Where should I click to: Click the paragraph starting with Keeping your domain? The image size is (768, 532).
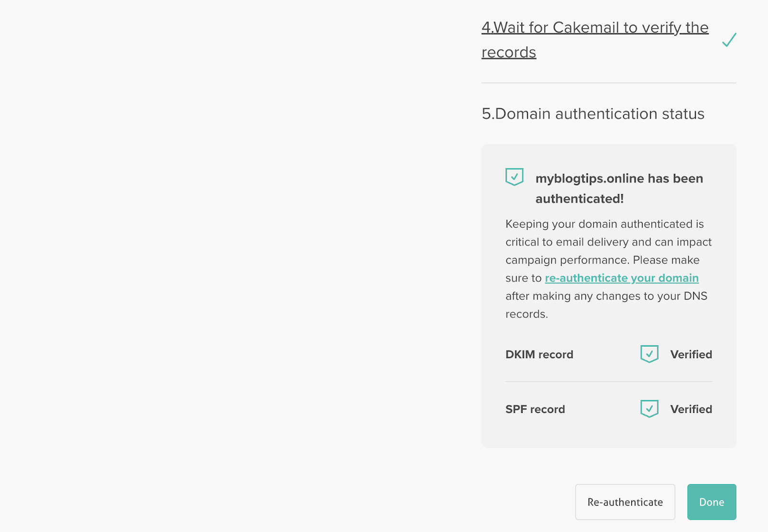604,224
